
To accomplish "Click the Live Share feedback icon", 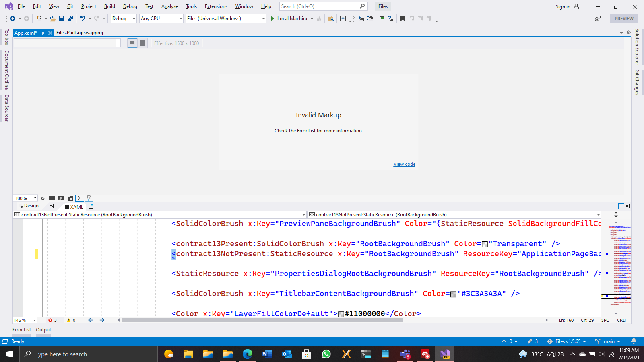I will click(x=598, y=19).
